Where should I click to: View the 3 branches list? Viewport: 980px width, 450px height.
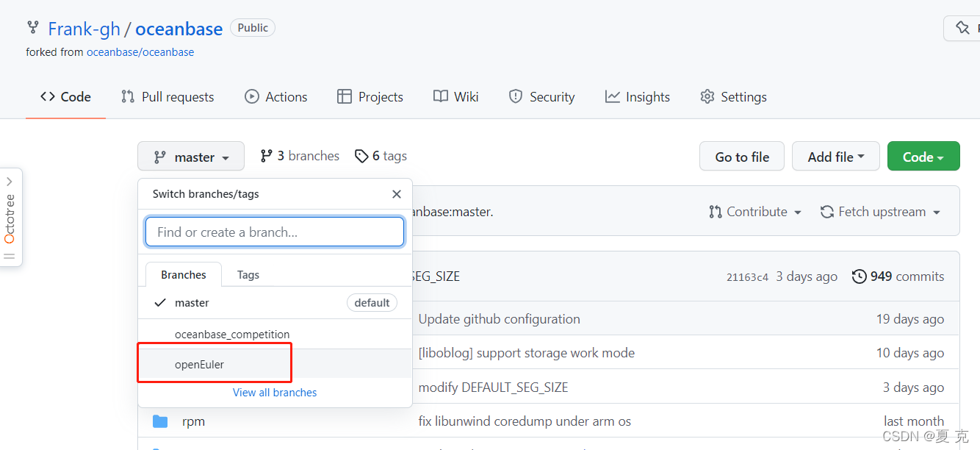(x=300, y=156)
